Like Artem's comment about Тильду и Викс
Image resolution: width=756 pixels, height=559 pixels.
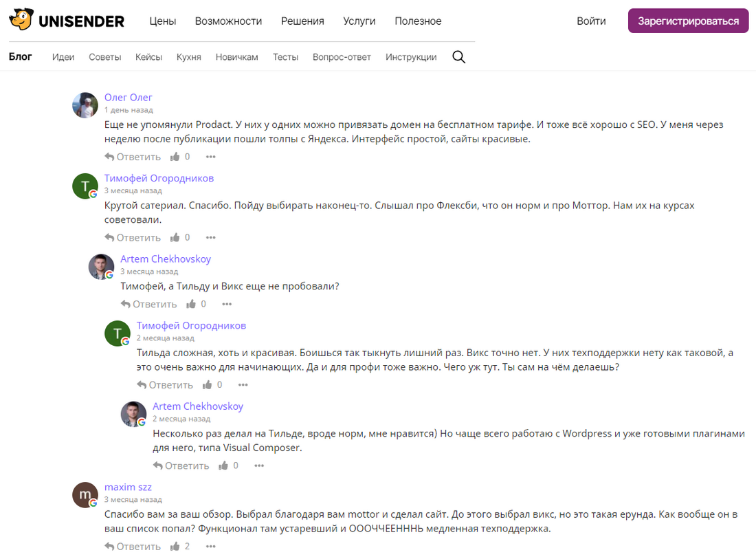click(x=191, y=304)
